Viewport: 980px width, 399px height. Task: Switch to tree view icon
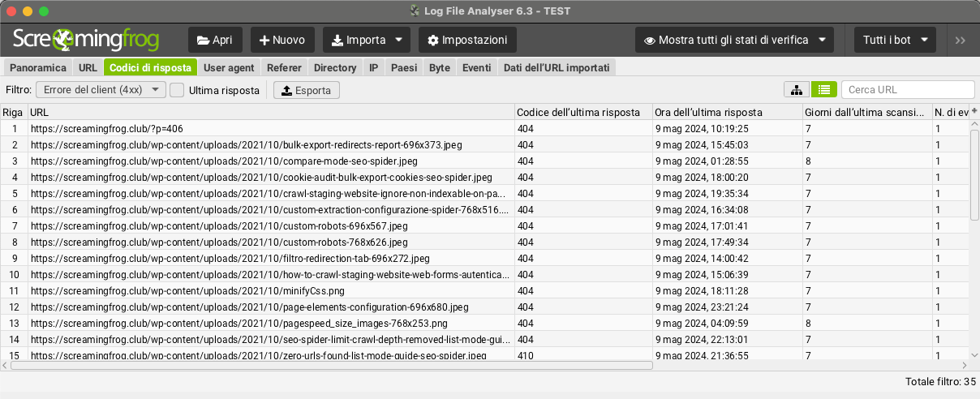tap(797, 90)
